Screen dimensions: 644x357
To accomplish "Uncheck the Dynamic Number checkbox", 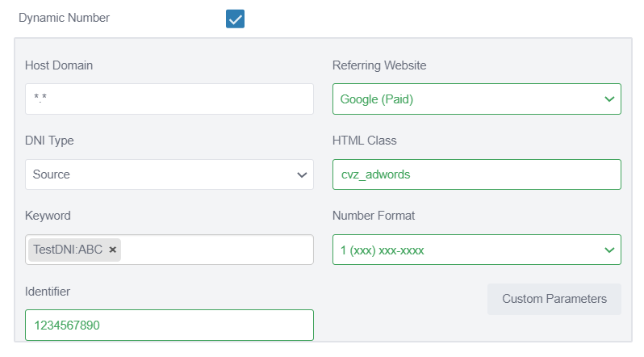I will (x=235, y=19).
